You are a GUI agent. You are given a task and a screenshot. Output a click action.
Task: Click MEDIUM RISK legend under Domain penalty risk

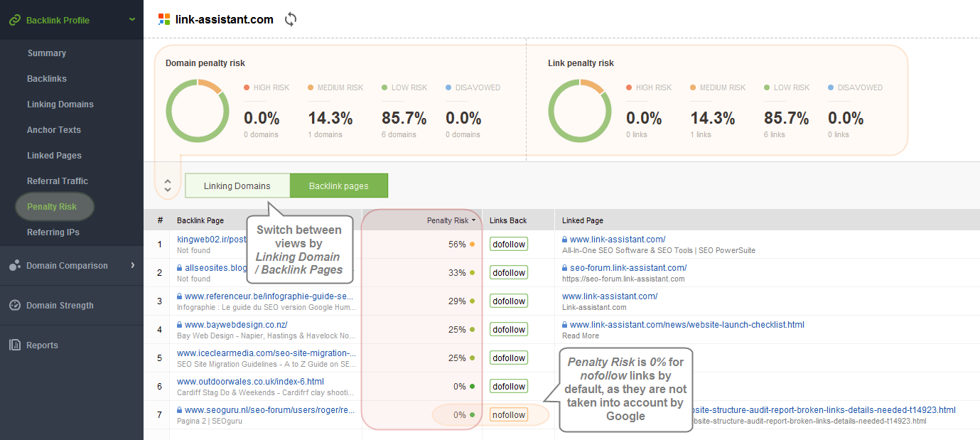pos(335,88)
